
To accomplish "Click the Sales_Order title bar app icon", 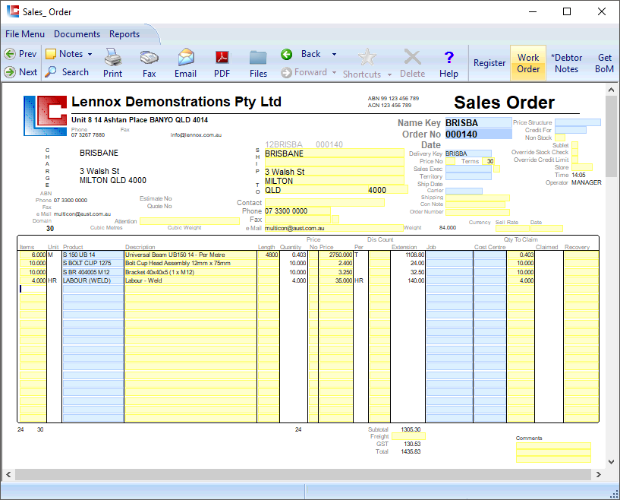I will click(x=13, y=11).
